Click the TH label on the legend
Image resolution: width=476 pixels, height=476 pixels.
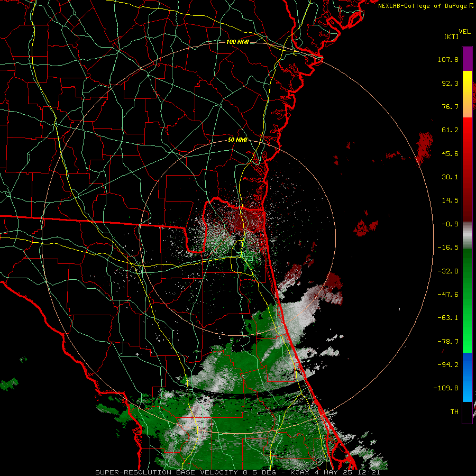tap(454, 412)
